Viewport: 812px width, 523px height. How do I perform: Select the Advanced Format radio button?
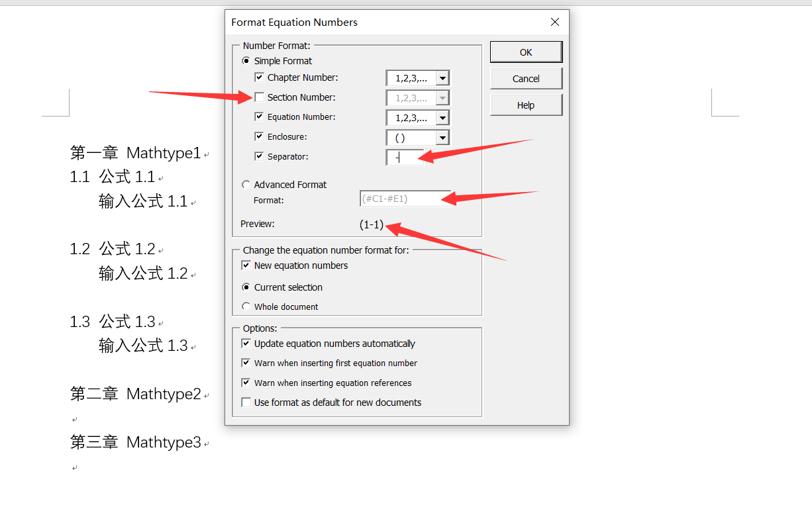(x=246, y=184)
